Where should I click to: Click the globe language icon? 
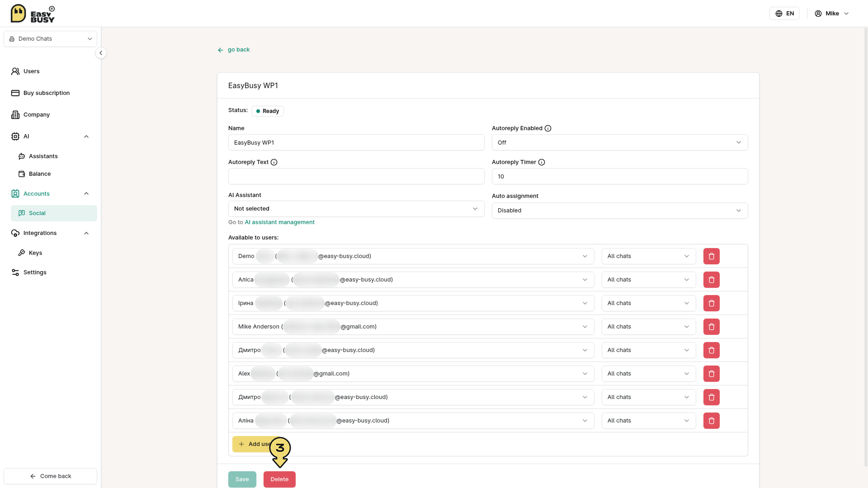coord(779,14)
